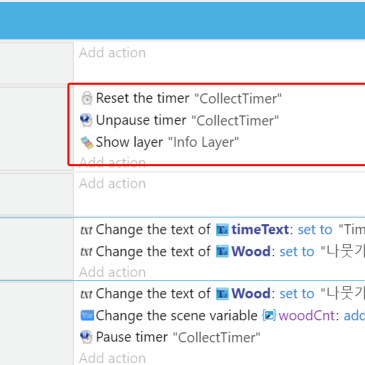Select the Show layer "Info Layer" action

[x=160, y=142]
